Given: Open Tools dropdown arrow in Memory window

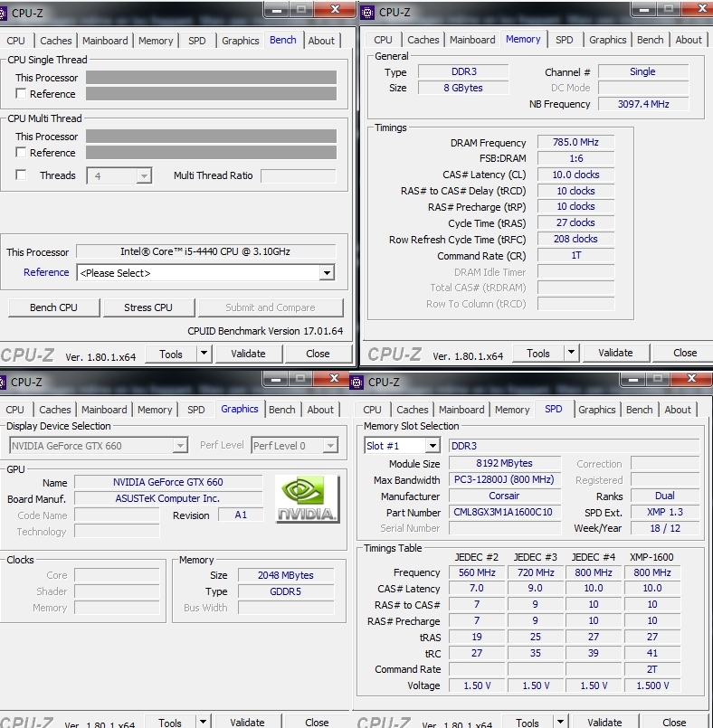Looking at the screenshot, I should 571,353.
